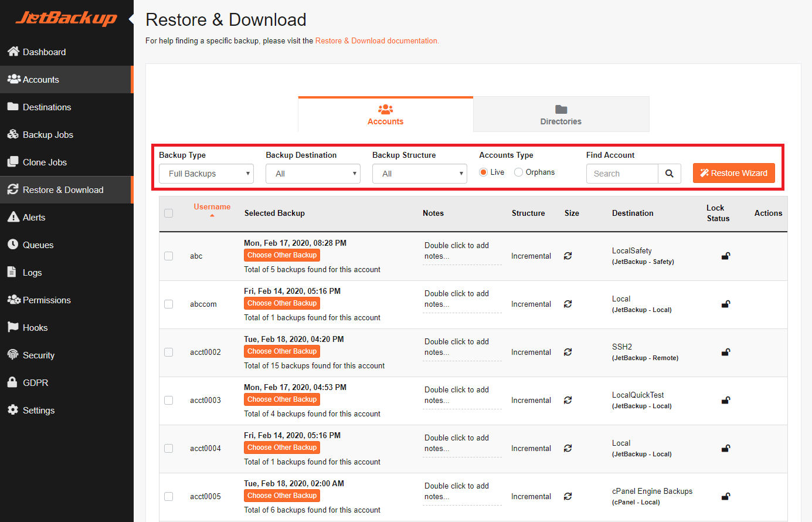
Task: Click the notes field for account acct0002
Action: (x=462, y=347)
